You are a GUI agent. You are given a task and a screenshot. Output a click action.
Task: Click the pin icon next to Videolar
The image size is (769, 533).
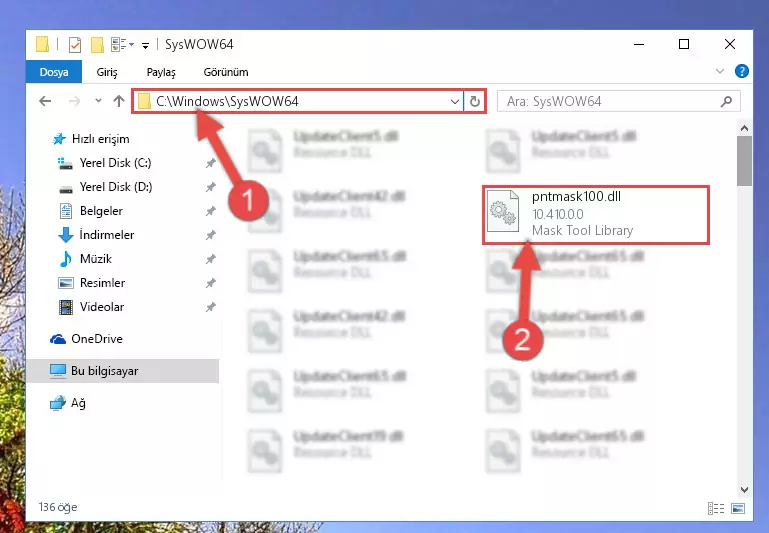click(210, 307)
